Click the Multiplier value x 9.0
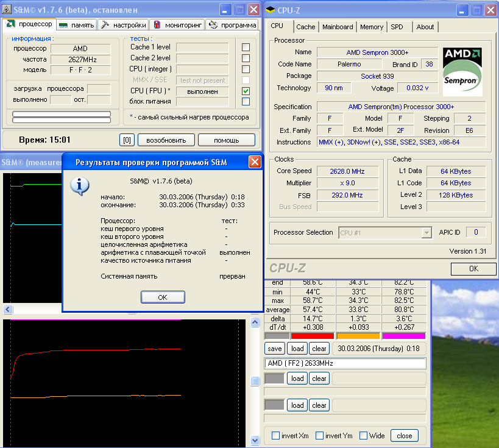The image size is (499, 448). pyautogui.click(x=347, y=183)
